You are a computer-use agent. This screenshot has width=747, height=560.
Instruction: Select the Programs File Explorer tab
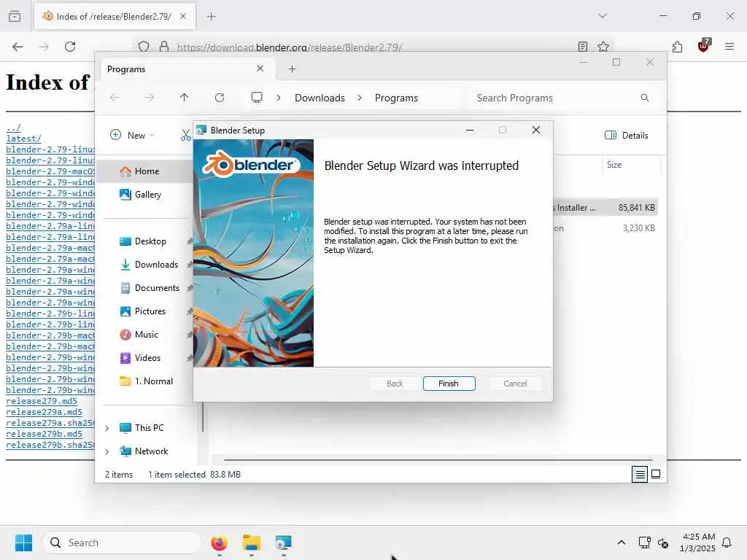(x=186, y=69)
